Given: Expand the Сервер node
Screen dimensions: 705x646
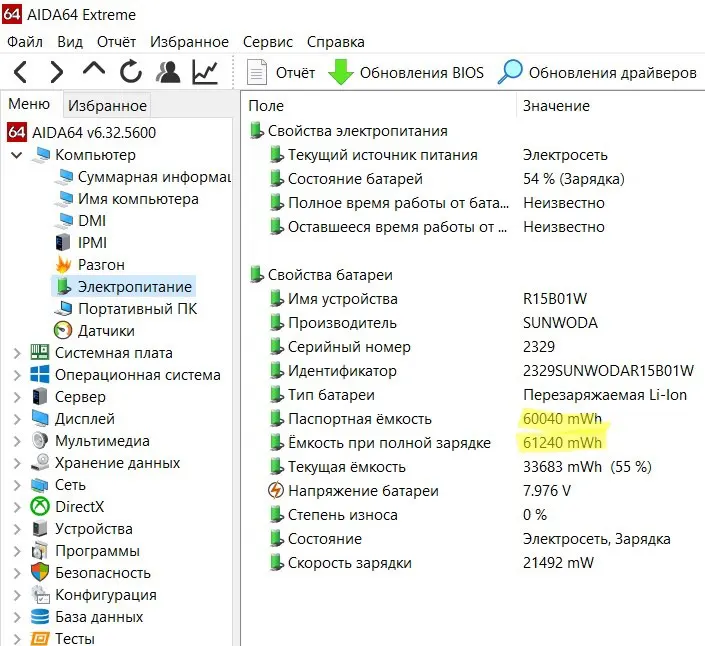Looking at the screenshot, I should pos(17,397).
